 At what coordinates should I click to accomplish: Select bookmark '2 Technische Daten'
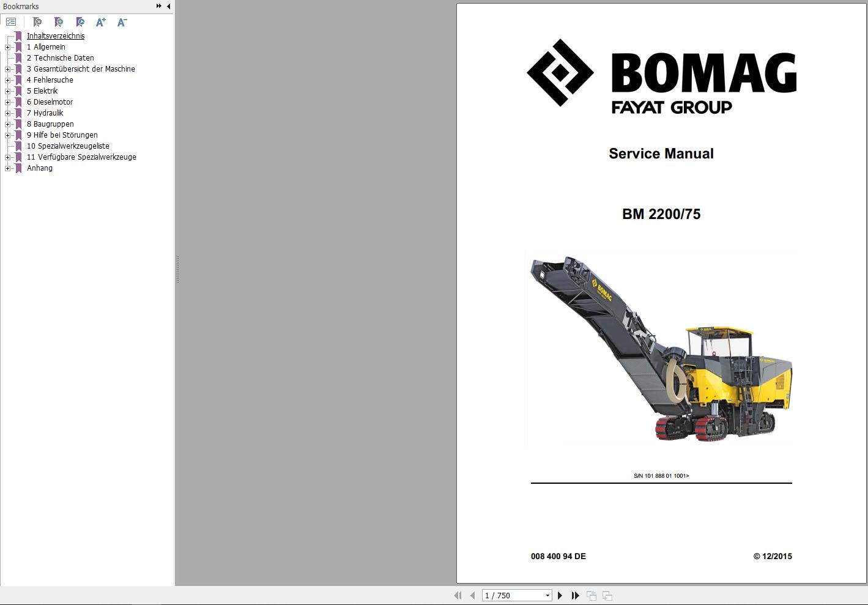(x=60, y=58)
